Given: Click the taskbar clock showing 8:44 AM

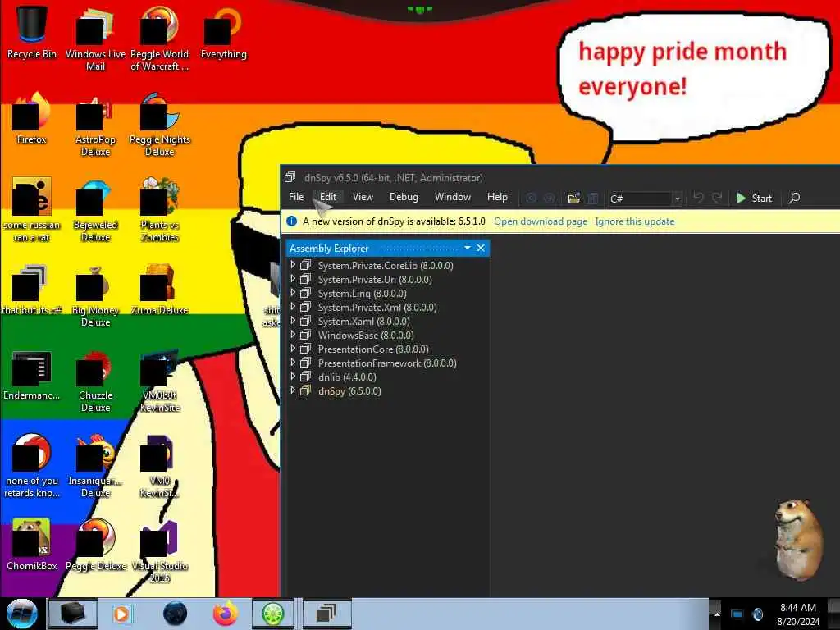Looking at the screenshot, I should point(797,614).
